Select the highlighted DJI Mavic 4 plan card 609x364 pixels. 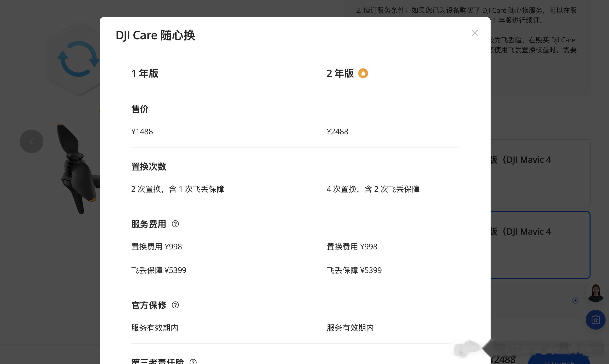pos(540,245)
